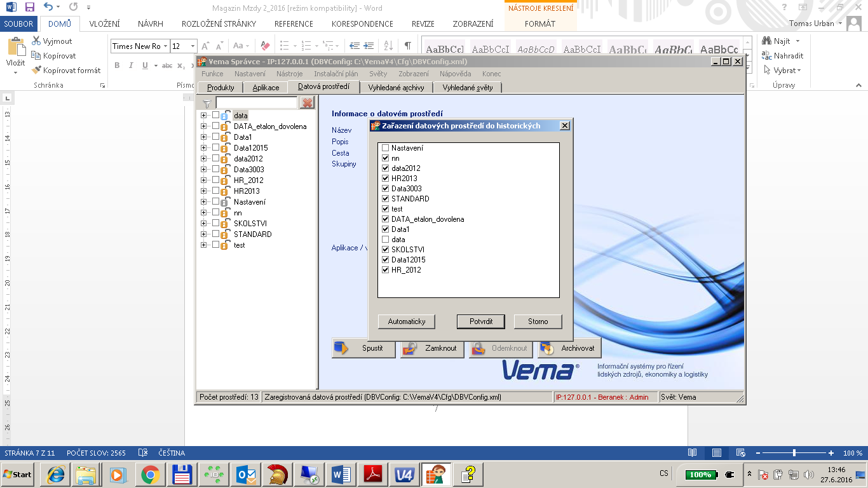Click the zoom in plus button
868x488 pixels.
click(831, 453)
